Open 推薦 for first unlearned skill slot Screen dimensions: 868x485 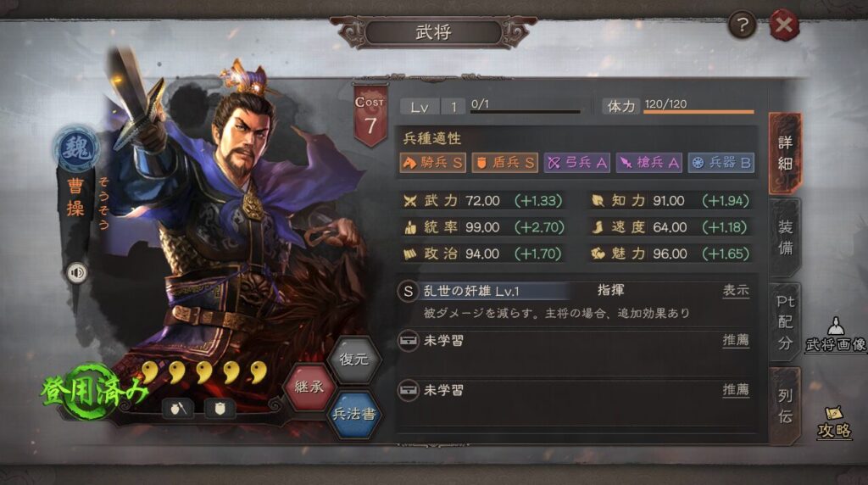[736, 340]
